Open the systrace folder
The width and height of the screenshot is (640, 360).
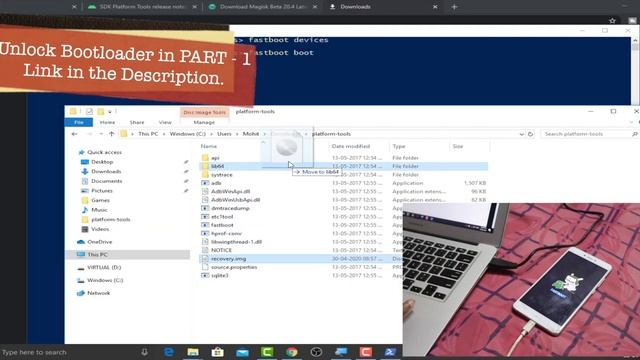tap(222, 175)
